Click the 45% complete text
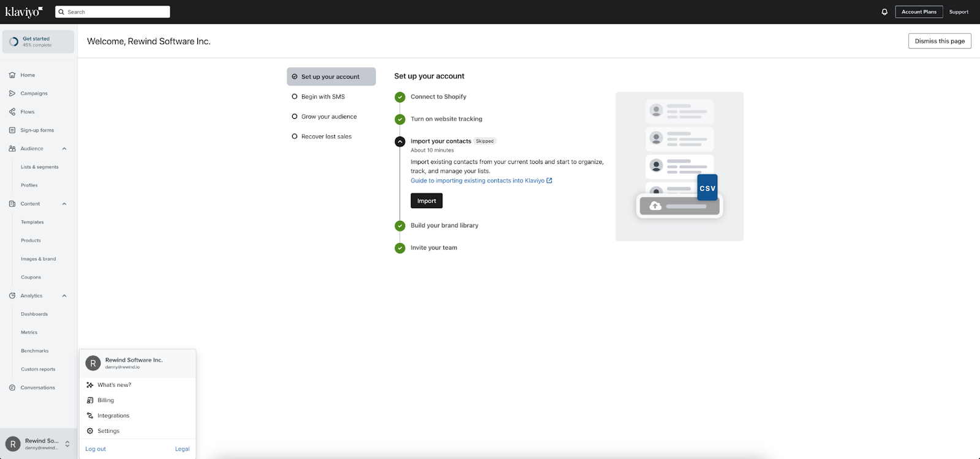 [37, 45]
